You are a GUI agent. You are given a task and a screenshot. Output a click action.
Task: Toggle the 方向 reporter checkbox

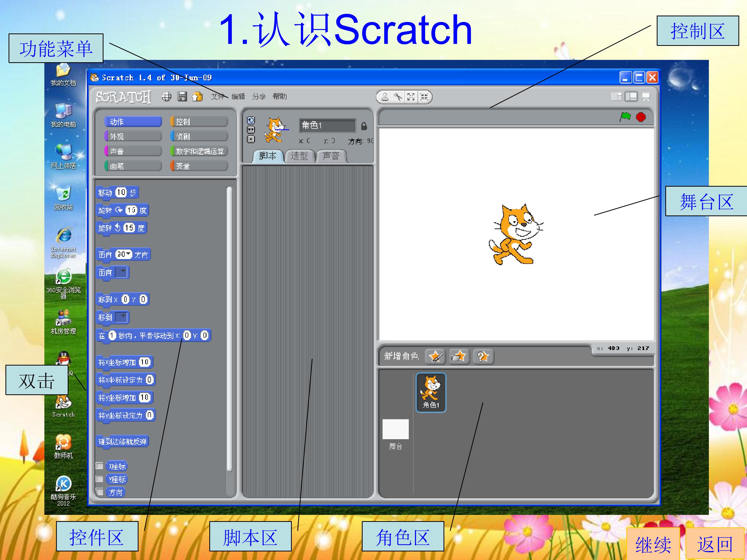coord(99,492)
